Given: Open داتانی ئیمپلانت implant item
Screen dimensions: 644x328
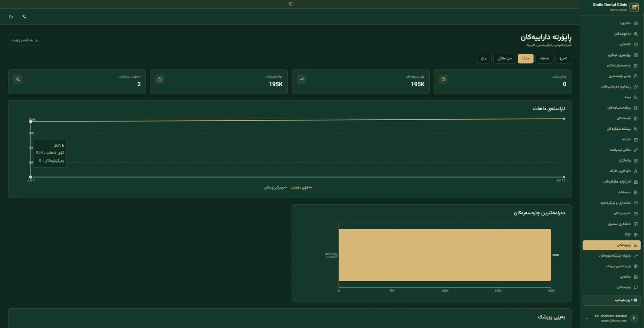Looking at the screenshot, I should click(x=611, y=150).
